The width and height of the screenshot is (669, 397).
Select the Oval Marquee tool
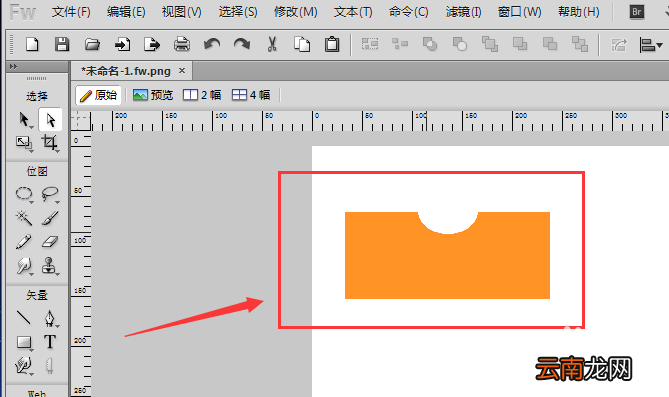coord(24,194)
